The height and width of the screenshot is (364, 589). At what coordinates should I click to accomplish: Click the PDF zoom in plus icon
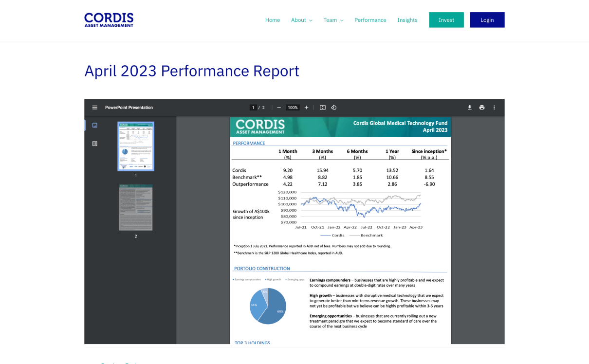[x=306, y=108]
